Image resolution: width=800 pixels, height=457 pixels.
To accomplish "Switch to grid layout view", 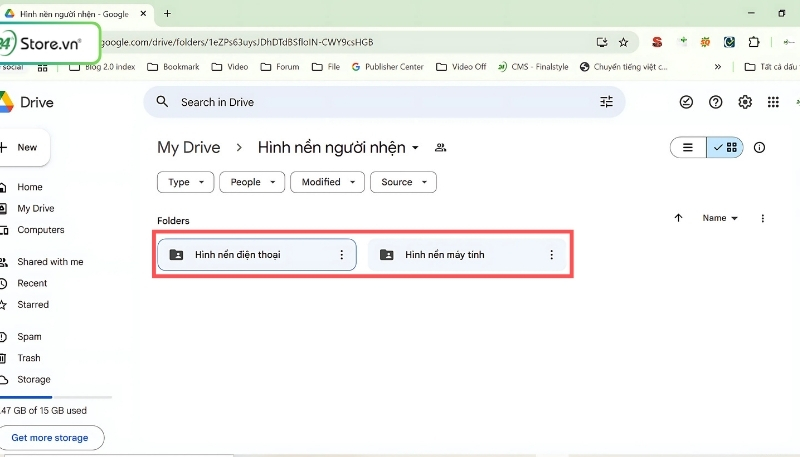I will pyautogui.click(x=726, y=148).
